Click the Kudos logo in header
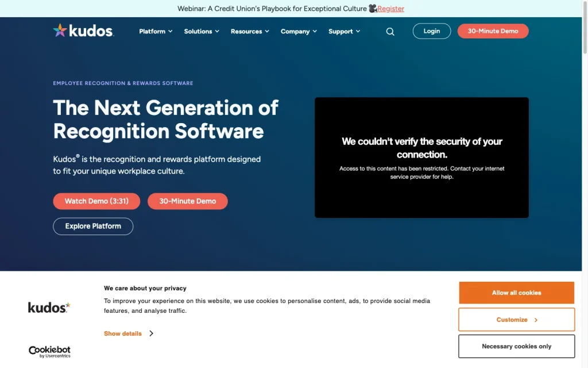This screenshot has height=368, width=588. [83, 30]
